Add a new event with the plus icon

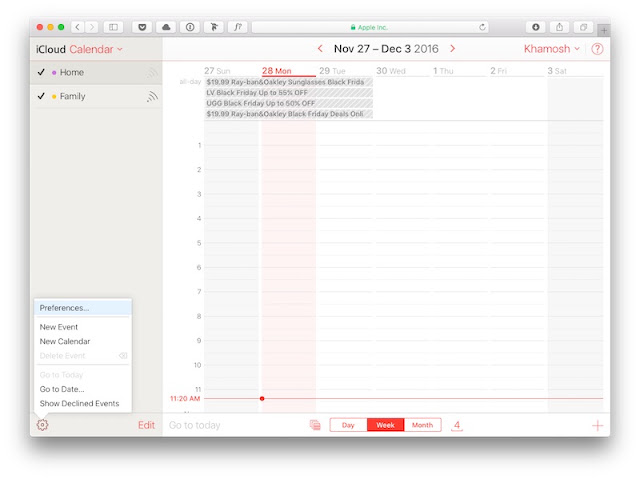[597, 425]
